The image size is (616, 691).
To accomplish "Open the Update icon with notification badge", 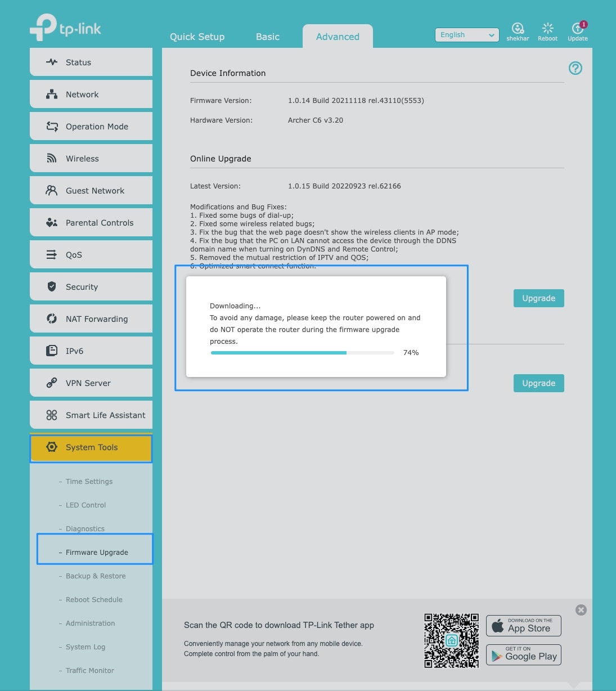I will (576, 28).
